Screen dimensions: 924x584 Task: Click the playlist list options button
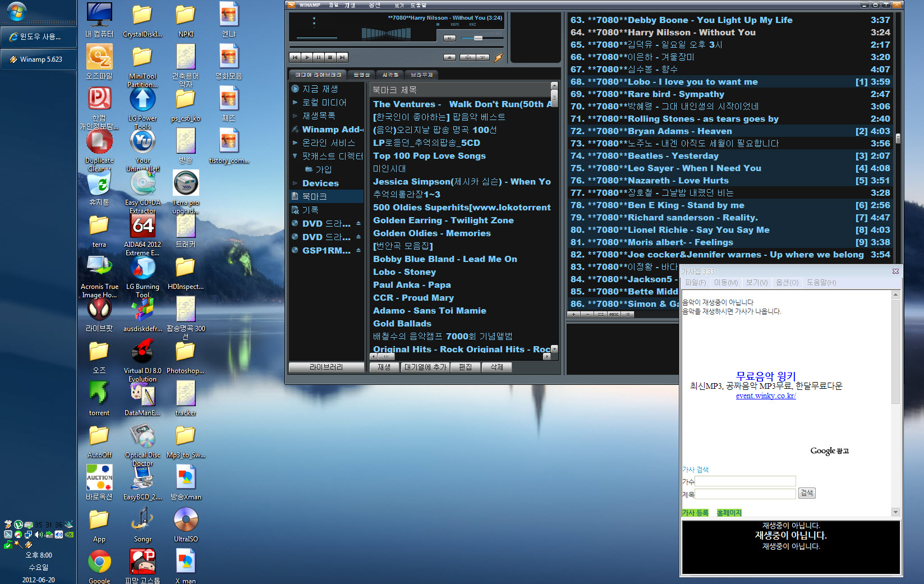tap(628, 315)
